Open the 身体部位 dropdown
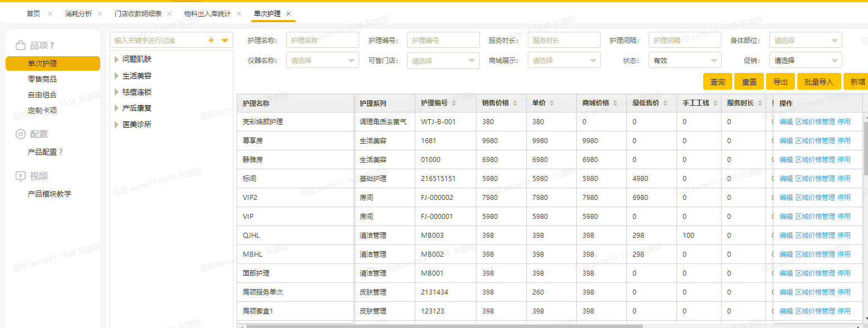 pos(806,40)
